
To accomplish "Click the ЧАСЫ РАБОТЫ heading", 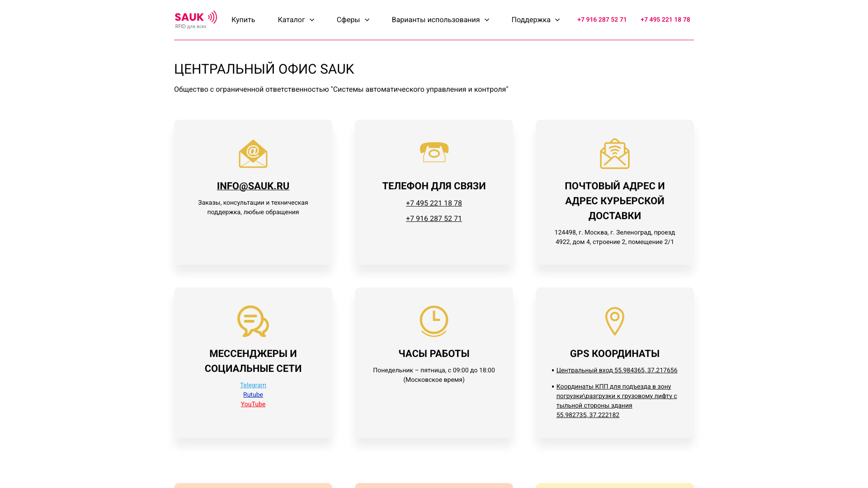I will tap(434, 353).
